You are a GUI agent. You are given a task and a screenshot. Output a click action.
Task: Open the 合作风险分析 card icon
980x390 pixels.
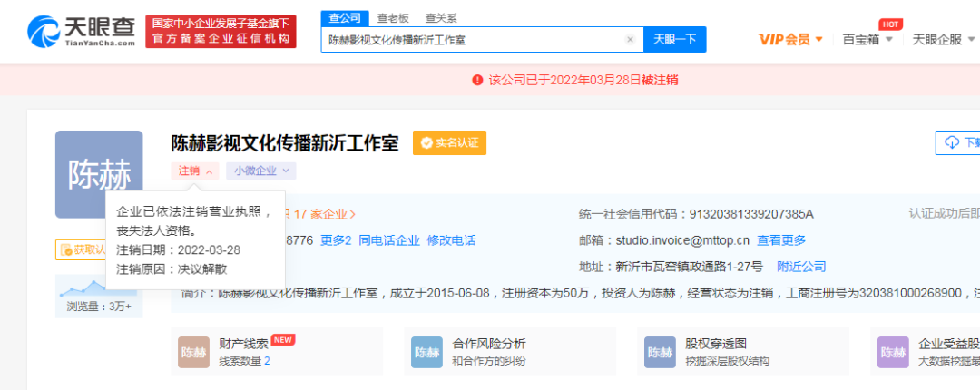click(426, 352)
